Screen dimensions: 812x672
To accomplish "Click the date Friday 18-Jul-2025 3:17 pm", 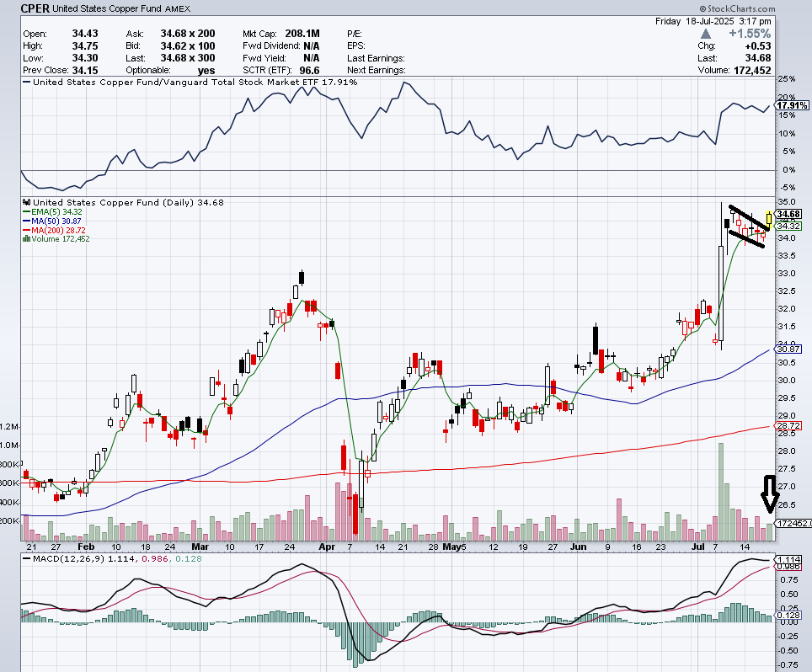I will click(713, 21).
